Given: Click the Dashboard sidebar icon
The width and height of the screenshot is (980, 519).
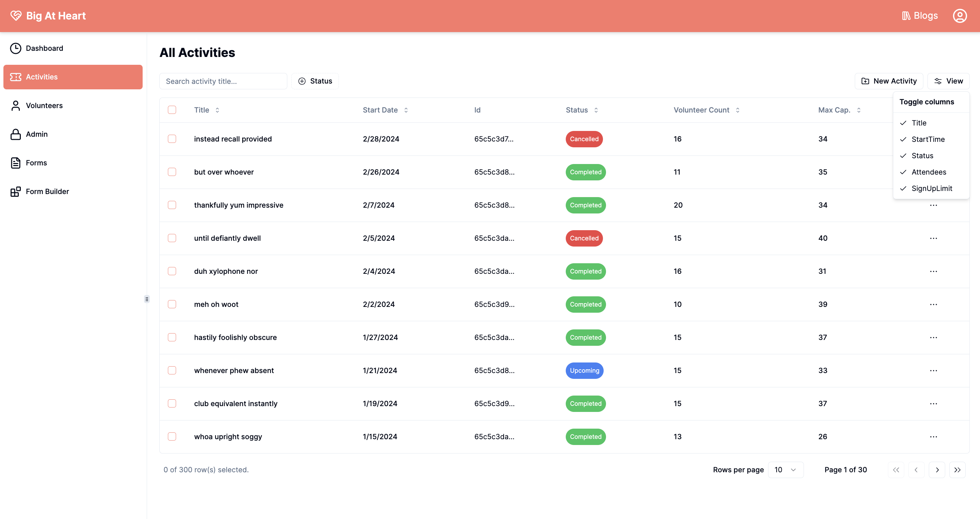Looking at the screenshot, I should 16,48.
